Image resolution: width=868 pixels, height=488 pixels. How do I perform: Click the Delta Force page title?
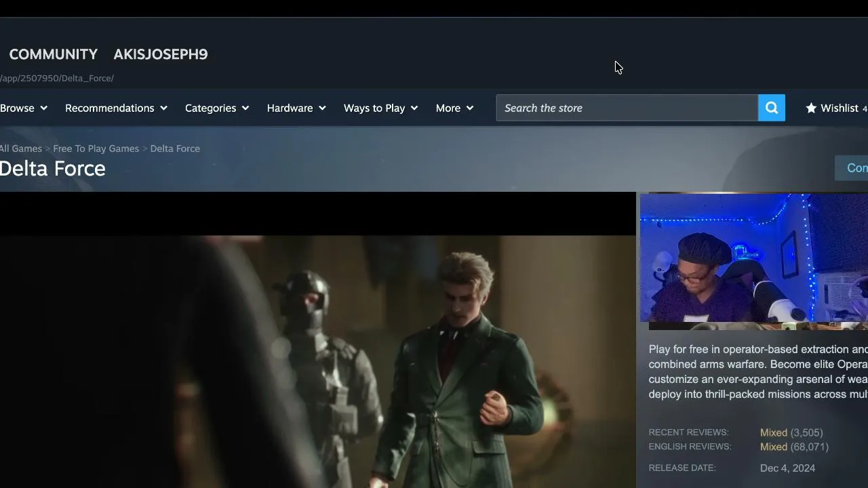53,168
